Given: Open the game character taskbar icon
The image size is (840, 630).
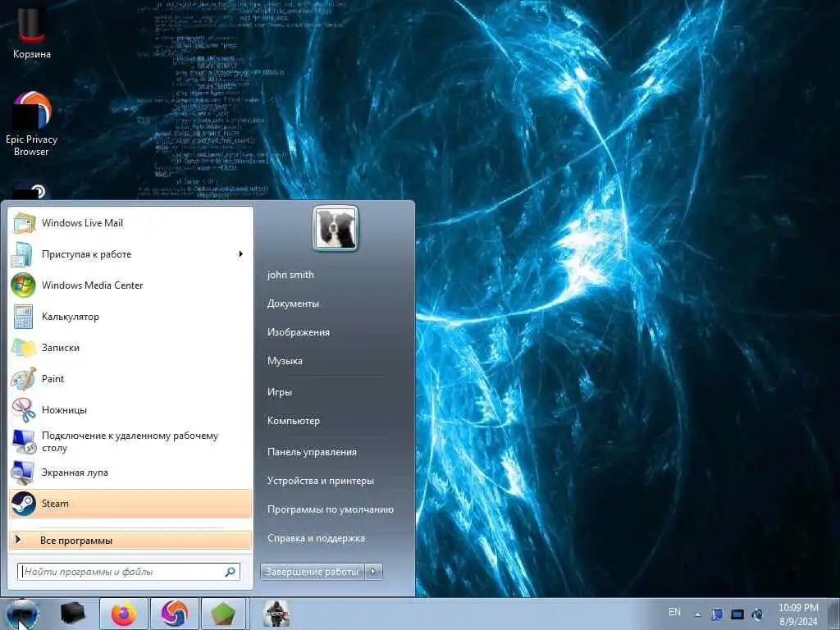Looking at the screenshot, I should 276,614.
